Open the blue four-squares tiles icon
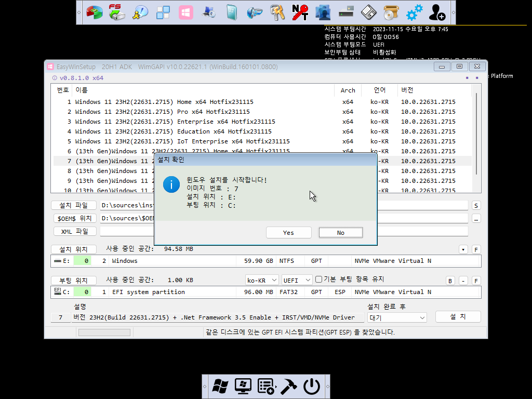The image size is (532, 399). (163, 12)
